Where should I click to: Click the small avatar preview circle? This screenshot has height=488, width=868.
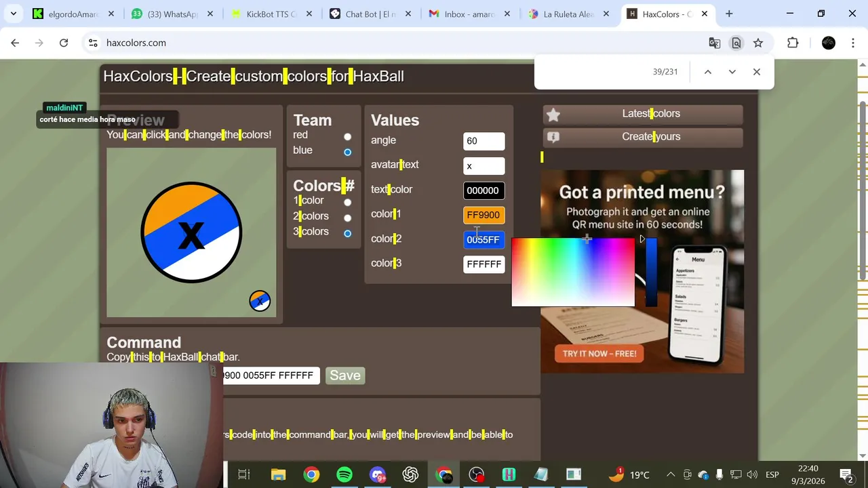[260, 301]
